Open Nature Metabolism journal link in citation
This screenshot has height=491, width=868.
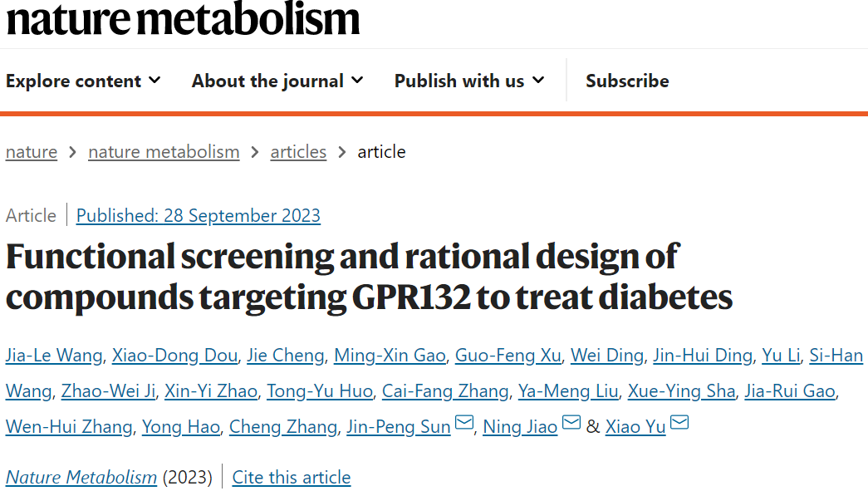(81, 477)
